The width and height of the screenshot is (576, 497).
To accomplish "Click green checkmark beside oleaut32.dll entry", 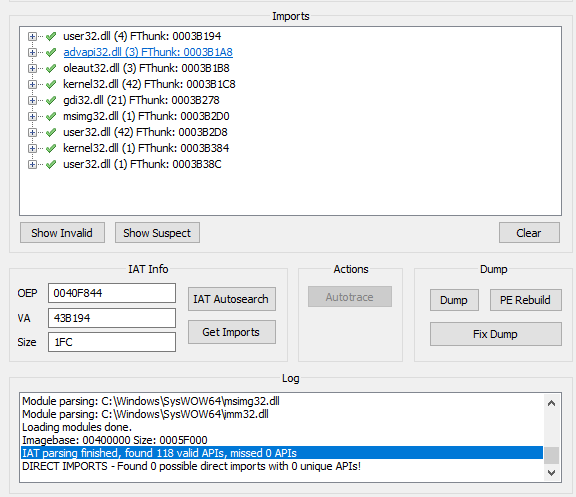I will (x=51, y=68).
